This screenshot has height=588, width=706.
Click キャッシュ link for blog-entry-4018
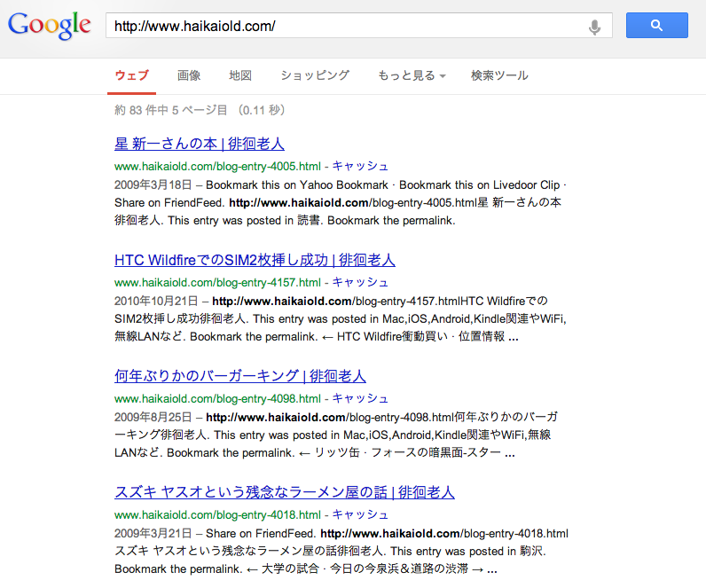click(360, 514)
